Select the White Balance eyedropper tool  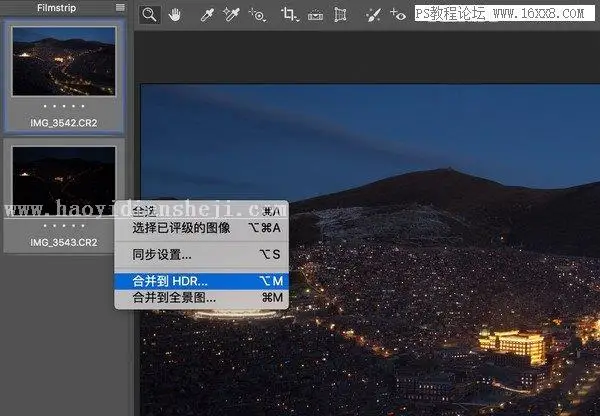(207, 15)
